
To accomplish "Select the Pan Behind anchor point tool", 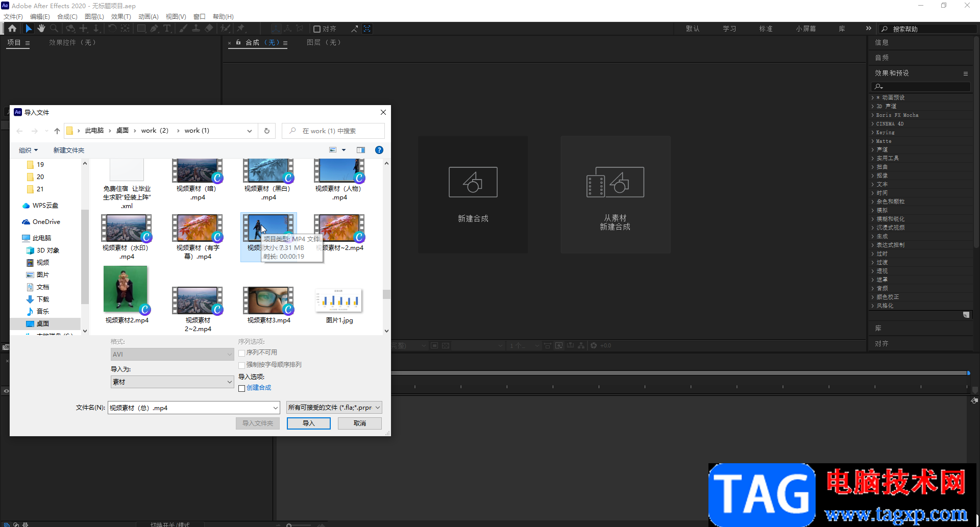I will [125, 29].
